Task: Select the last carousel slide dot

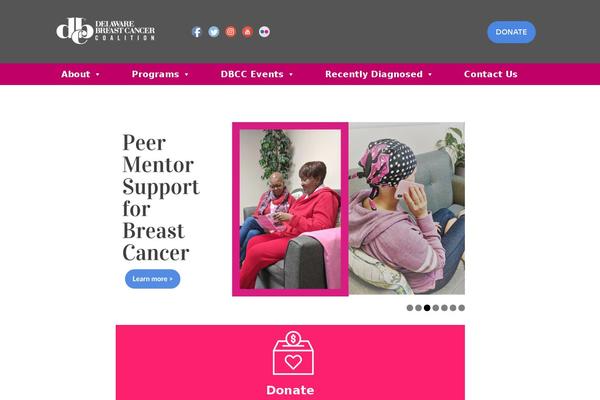Action: [x=461, y=308]
